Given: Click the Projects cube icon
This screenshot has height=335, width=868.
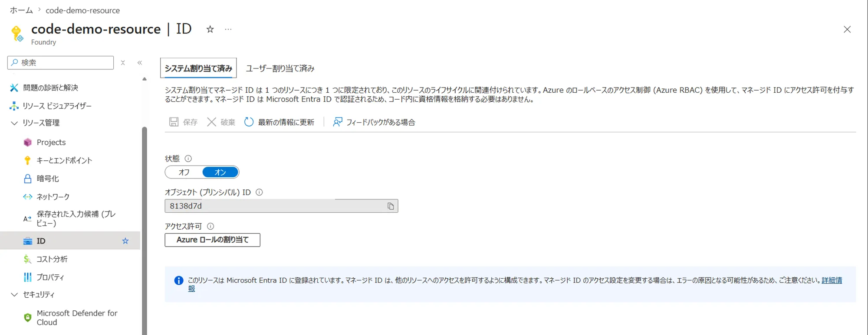Looking at the screenshot, I should [x=28, y=142].
